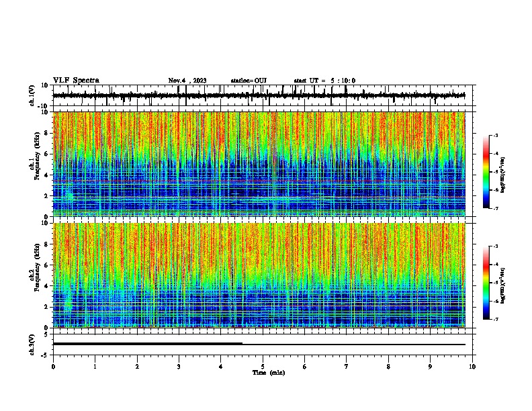532x411 pixels.
Task: Click the "station=OUI" header text
Action: pos(249,81)
